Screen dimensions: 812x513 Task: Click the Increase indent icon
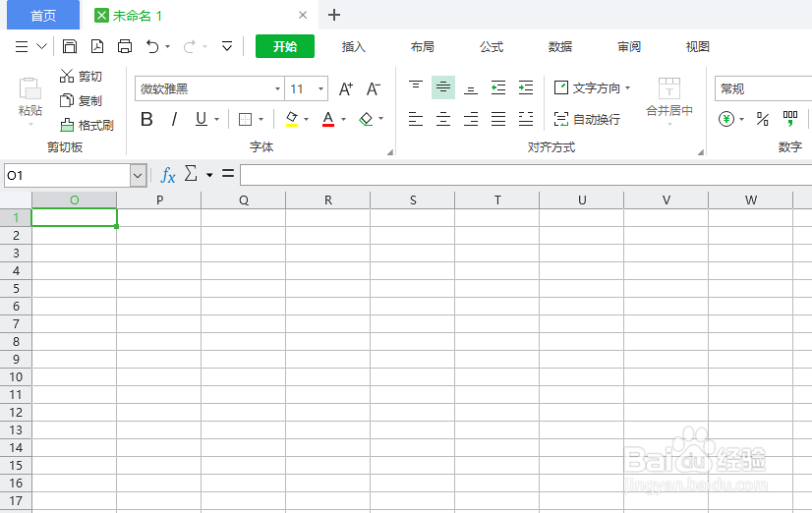[x=526, y=87]
